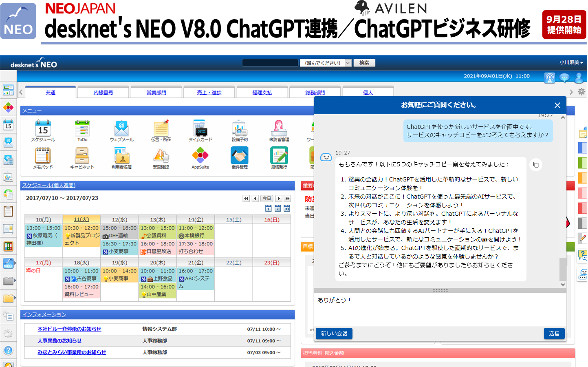Switch to the 経理支払 tab

click(262, 92)
